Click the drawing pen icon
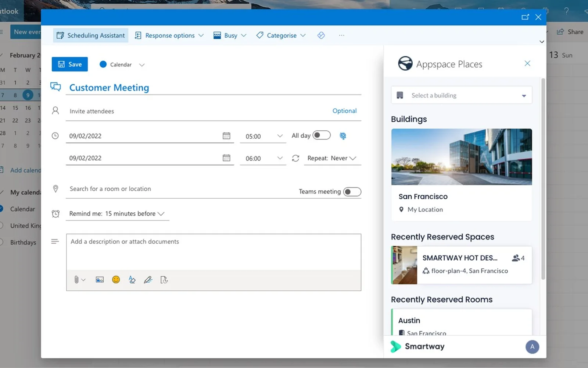The height and width of the screenshot is (368, 588). [x=148, y=280]
